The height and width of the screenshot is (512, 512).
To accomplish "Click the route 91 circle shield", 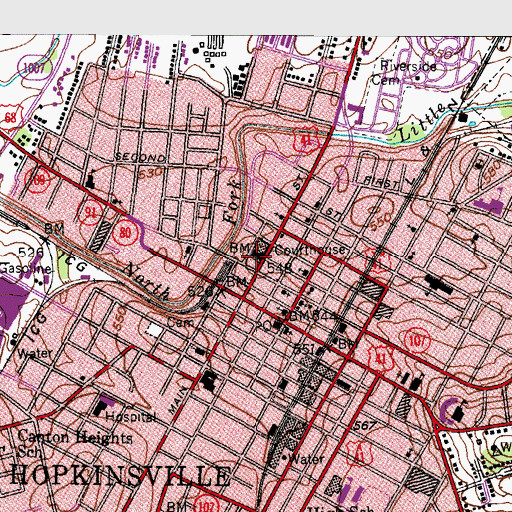I will (90, 212).
